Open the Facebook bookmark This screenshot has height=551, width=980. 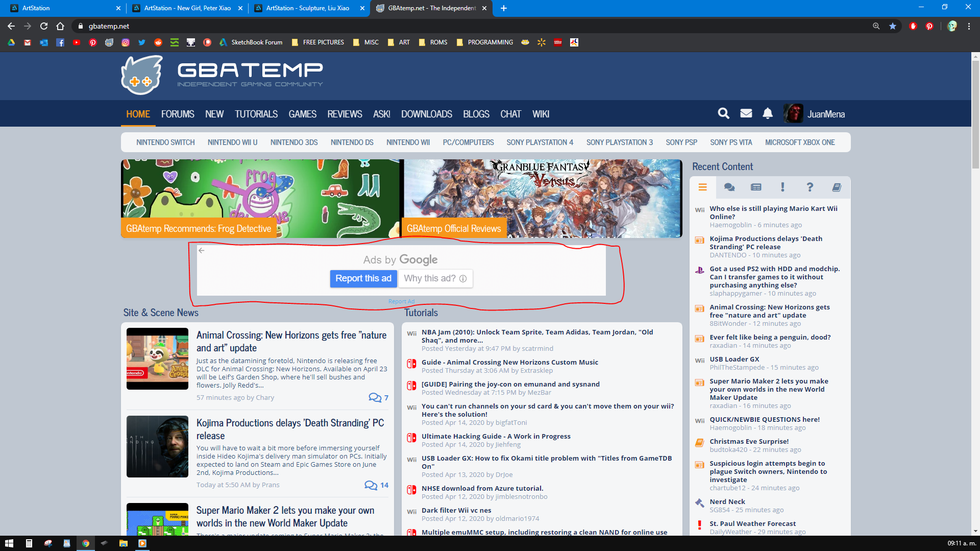click(60, 42)
